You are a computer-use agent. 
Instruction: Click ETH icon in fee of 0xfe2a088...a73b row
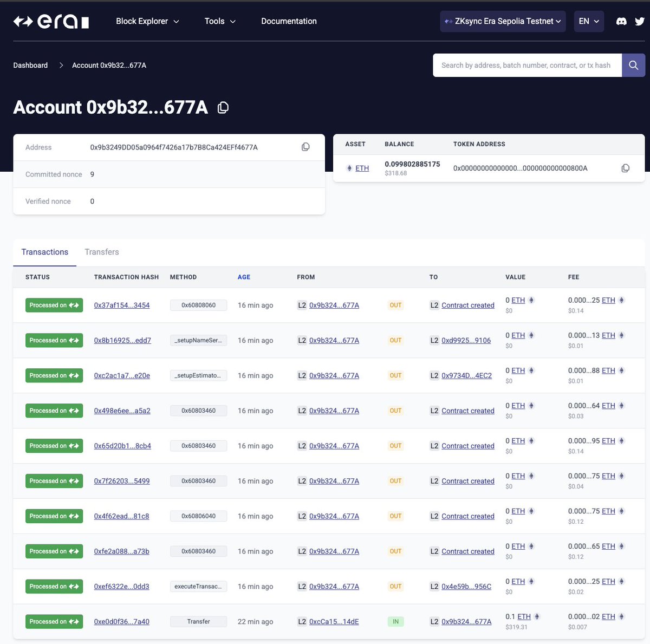[x=621, y=547]
